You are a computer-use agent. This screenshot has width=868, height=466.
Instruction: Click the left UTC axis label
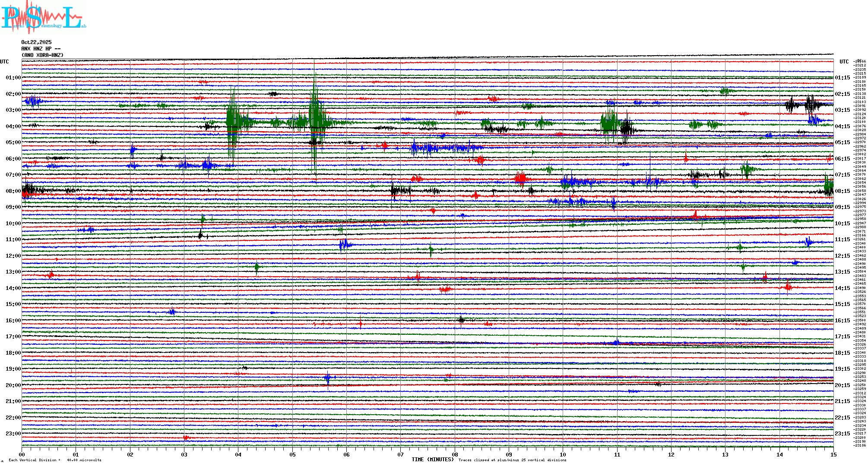[4, 62]
